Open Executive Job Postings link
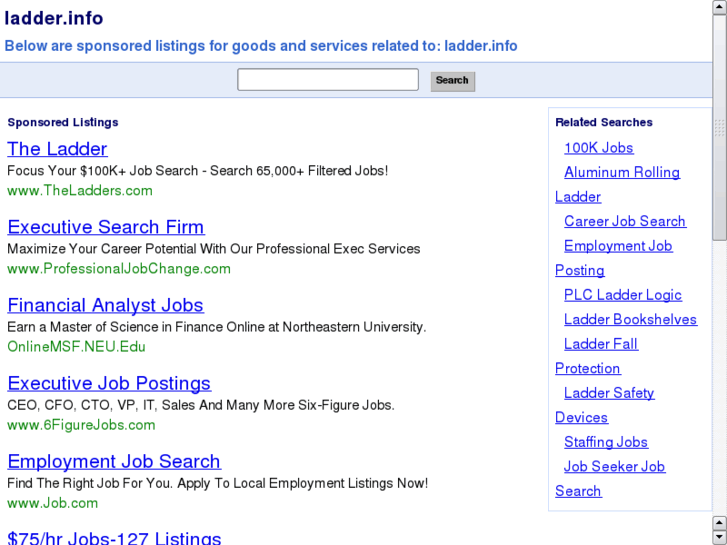 109,383
